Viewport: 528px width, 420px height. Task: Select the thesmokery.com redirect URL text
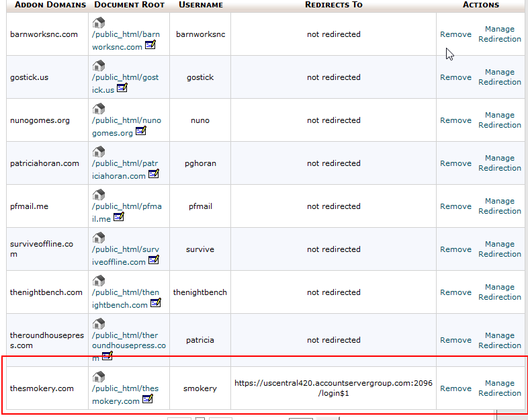333,388
